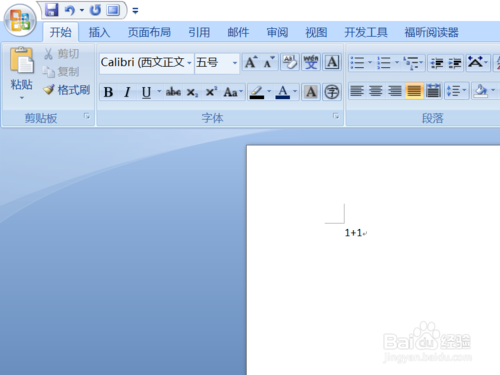This screenshot has width=500, height=375.
Task: Apply numbered list
Action: (x=384, y=62)
